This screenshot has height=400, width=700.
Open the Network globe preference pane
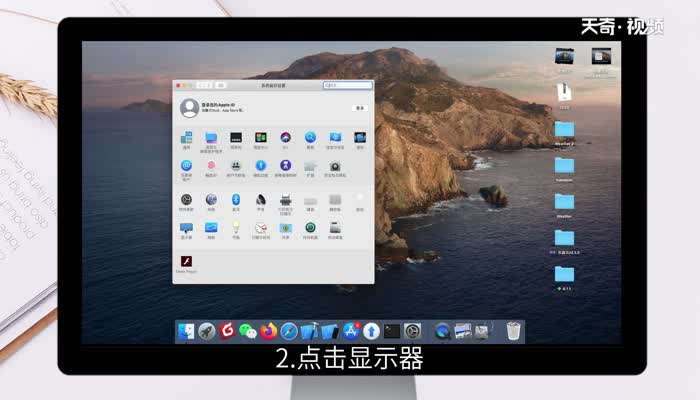click(211, 200)
